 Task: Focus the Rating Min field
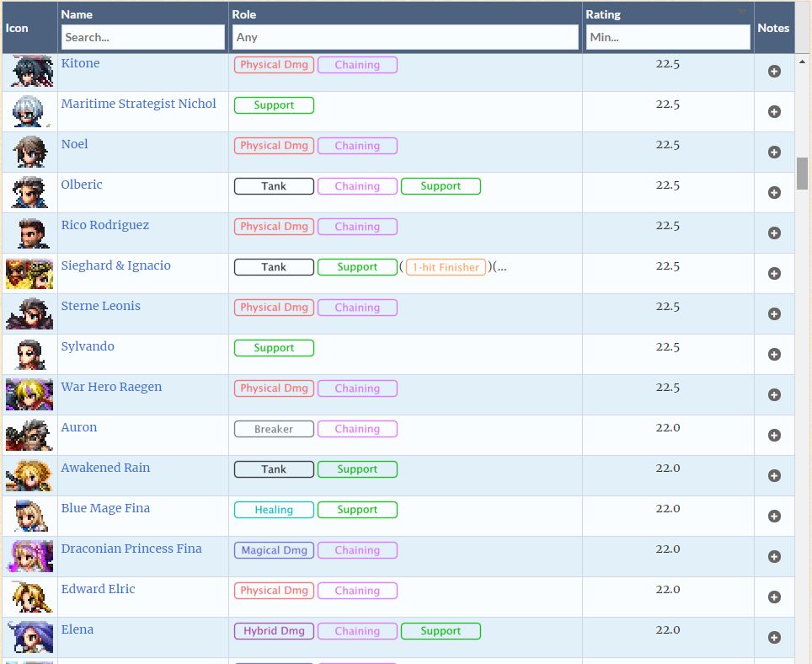pyautogui.click(x=668, y=37)
